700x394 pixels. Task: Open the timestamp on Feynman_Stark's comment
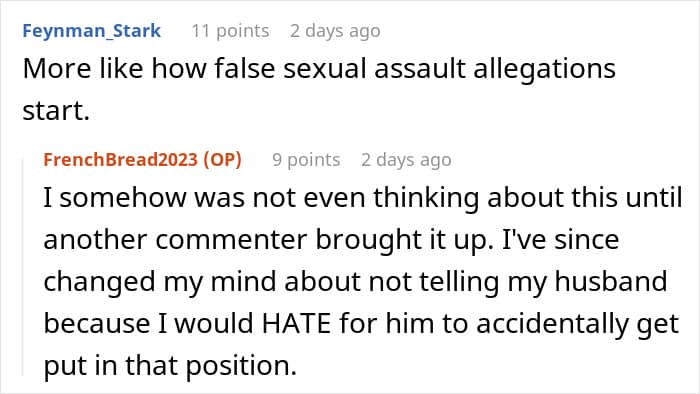coord(335,31)
